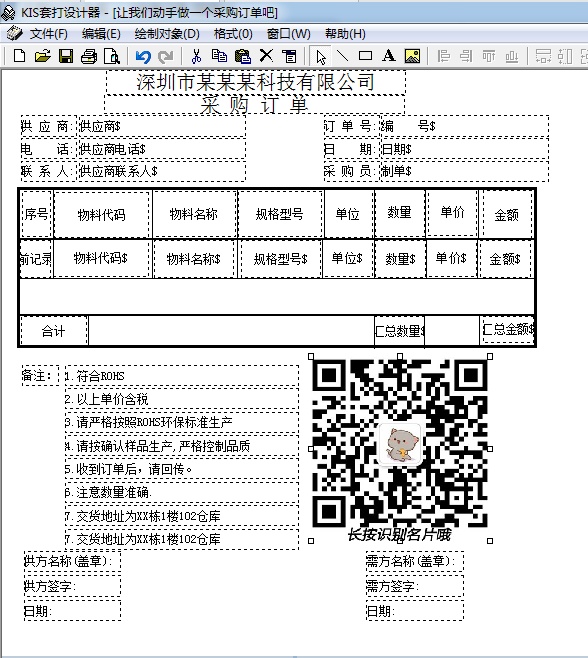
Task: Select the rectangle drawing tool
Action: [365, 55]
